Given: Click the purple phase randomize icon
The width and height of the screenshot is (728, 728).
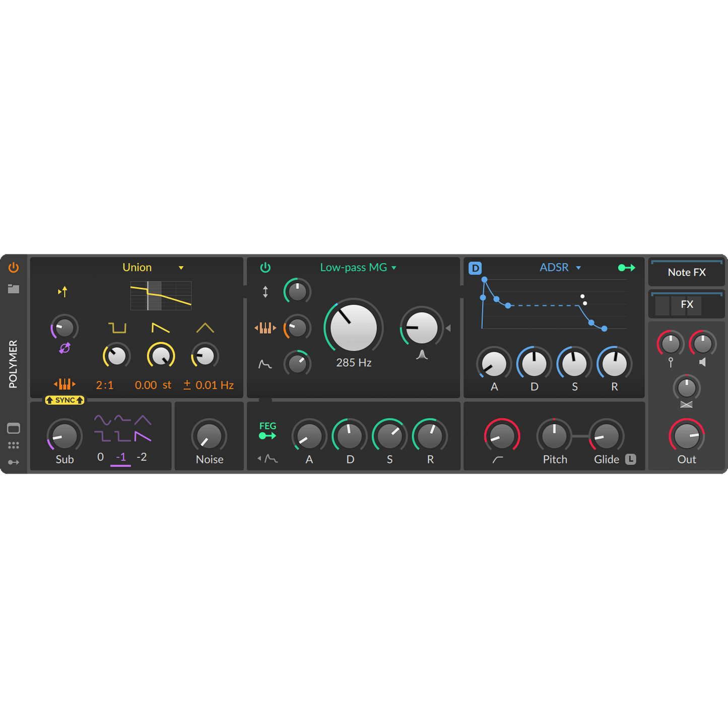Looking at the screenshot, I should (x=64, y=348).
